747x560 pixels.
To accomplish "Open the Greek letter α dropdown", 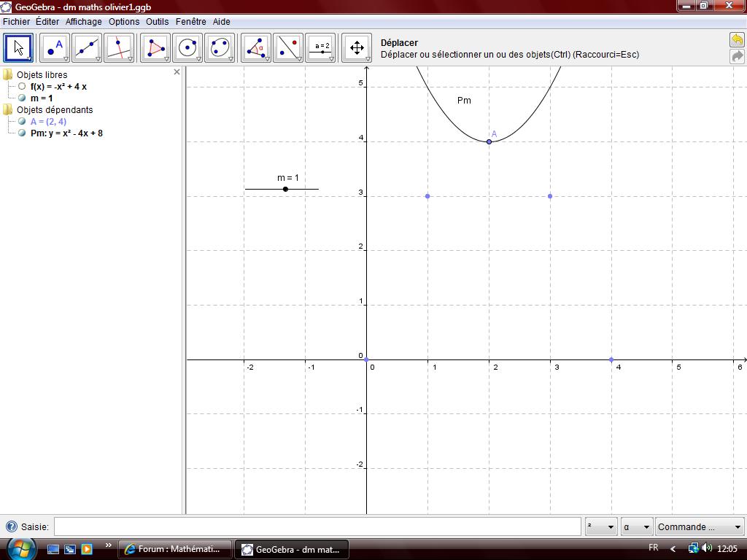I will tap(635, 526).
